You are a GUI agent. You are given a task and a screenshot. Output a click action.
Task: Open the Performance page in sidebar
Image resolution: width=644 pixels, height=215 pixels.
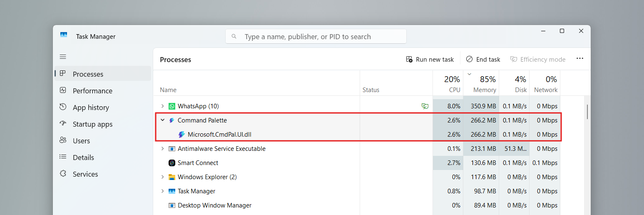tap(92, 91)
